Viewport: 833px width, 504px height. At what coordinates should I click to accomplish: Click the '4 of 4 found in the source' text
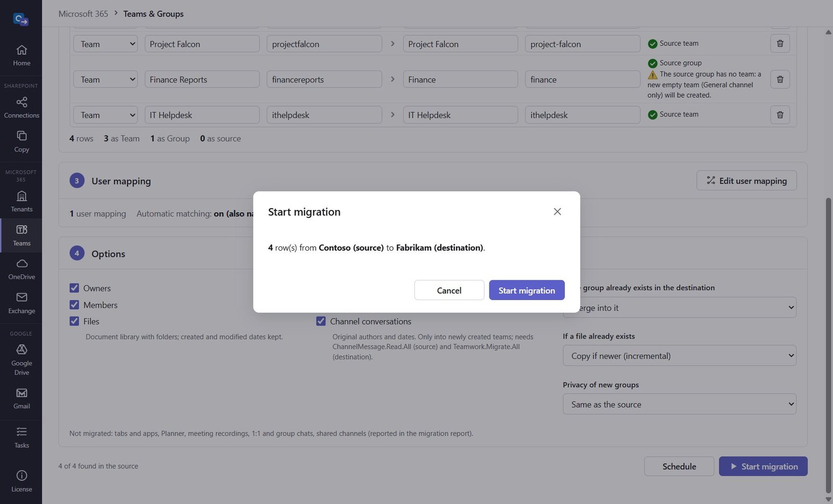(x=98, y=466)
